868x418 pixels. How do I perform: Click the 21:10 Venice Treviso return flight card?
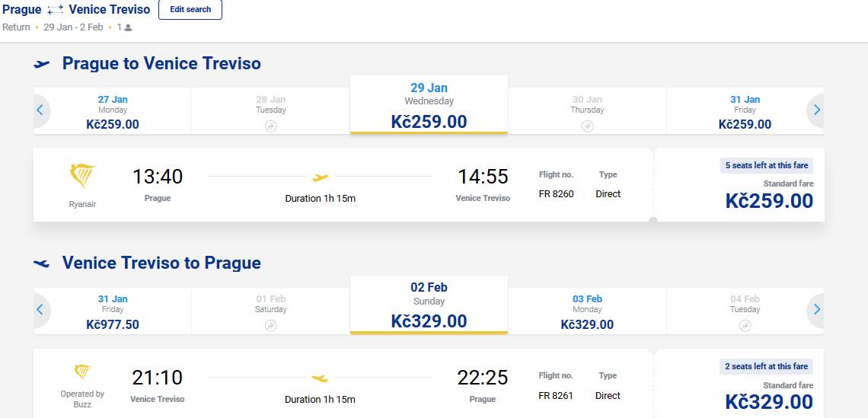tap(429, 383)
